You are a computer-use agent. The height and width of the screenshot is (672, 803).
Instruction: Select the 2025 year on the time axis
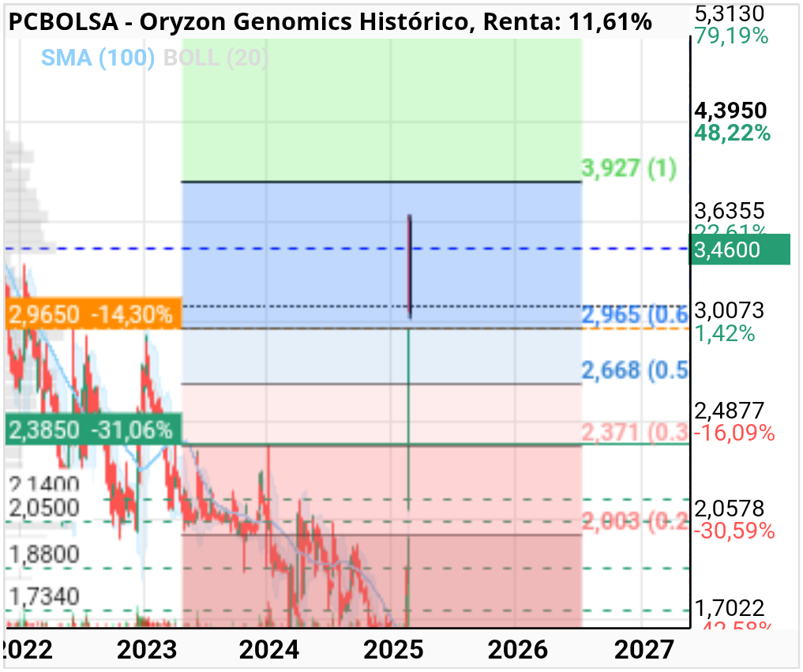[393, 649]
